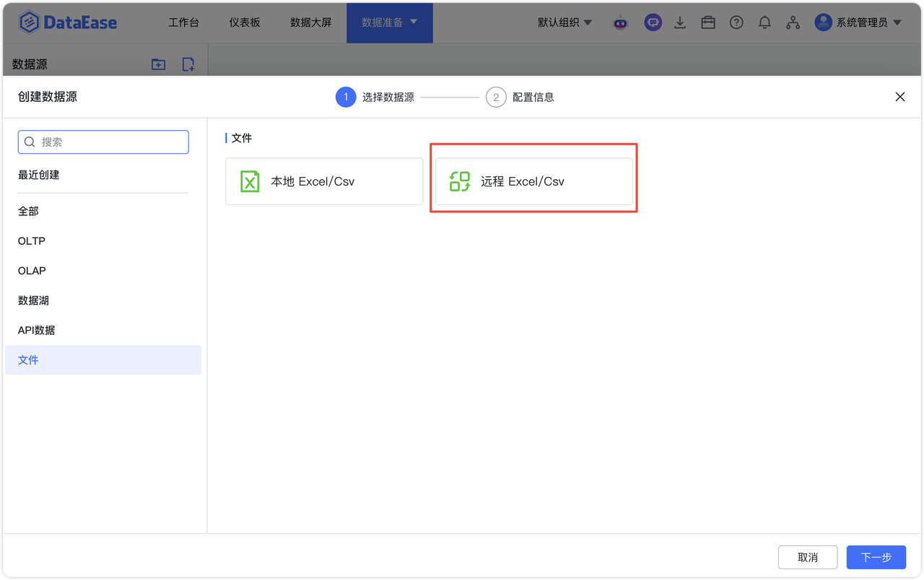Choose the 本地 Excel/Csv data source card
Image resolution: width=924 pixels, height=580 pixels.
click(x=324, y=181)
